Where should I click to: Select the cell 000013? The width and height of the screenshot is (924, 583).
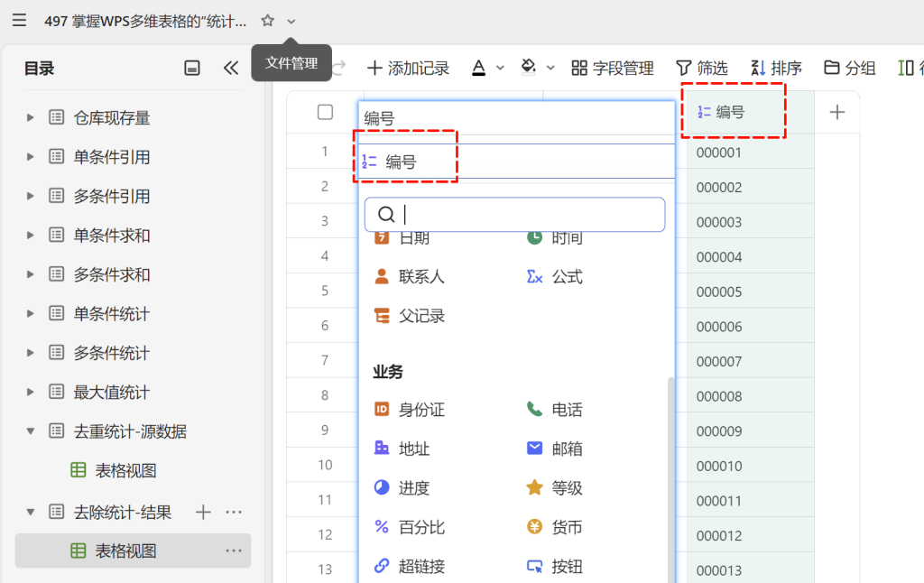click(x=750, y=569)
